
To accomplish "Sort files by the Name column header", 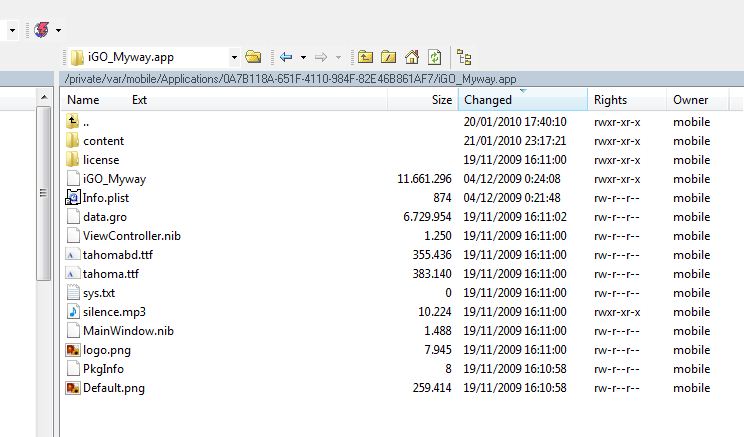I will pyautogui.click(x=83, y=99).
